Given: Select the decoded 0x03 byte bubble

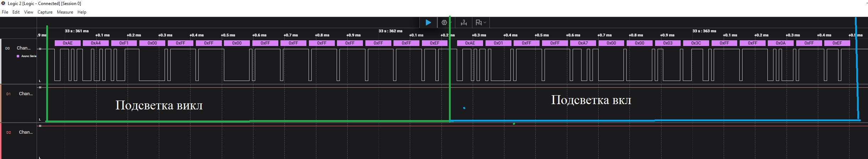Looking at the screenshot, I should tap(668, 43).
